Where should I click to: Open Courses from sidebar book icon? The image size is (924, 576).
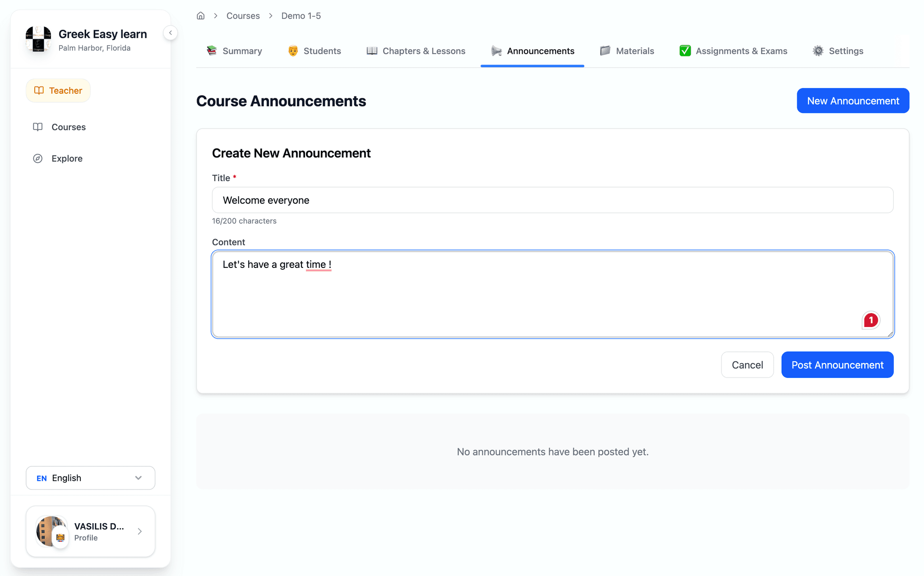pyautogui.click(x=38, y=127)
